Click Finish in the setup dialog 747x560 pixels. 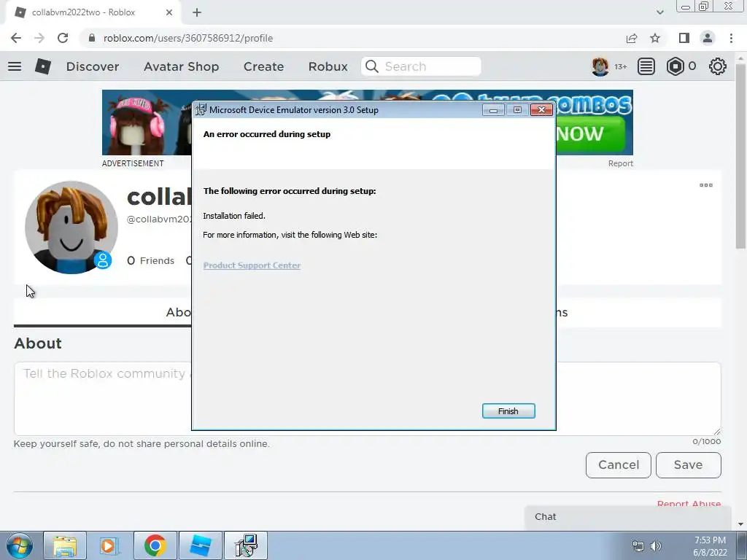(x=508, y=411)
